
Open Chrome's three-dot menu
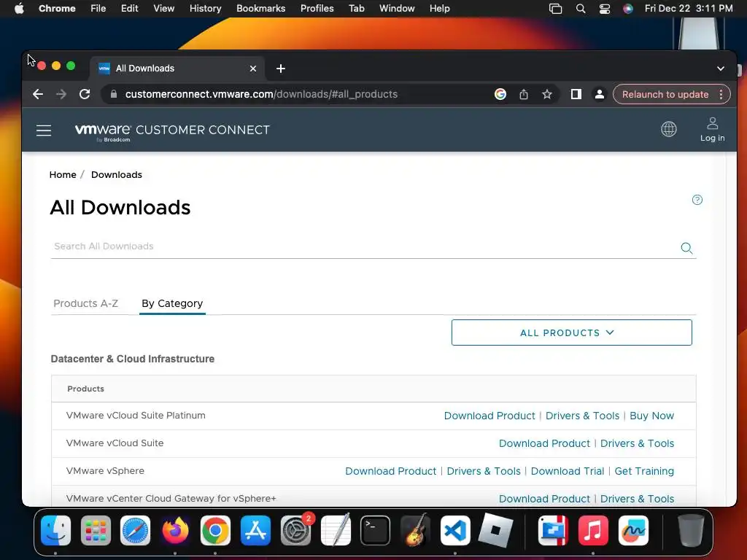[721, 94]
